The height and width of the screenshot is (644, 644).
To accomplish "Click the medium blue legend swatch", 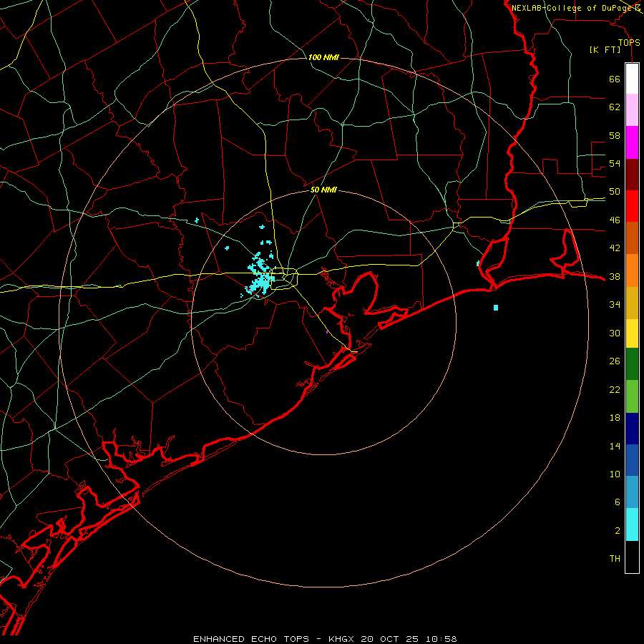I will tap(632, 460).
